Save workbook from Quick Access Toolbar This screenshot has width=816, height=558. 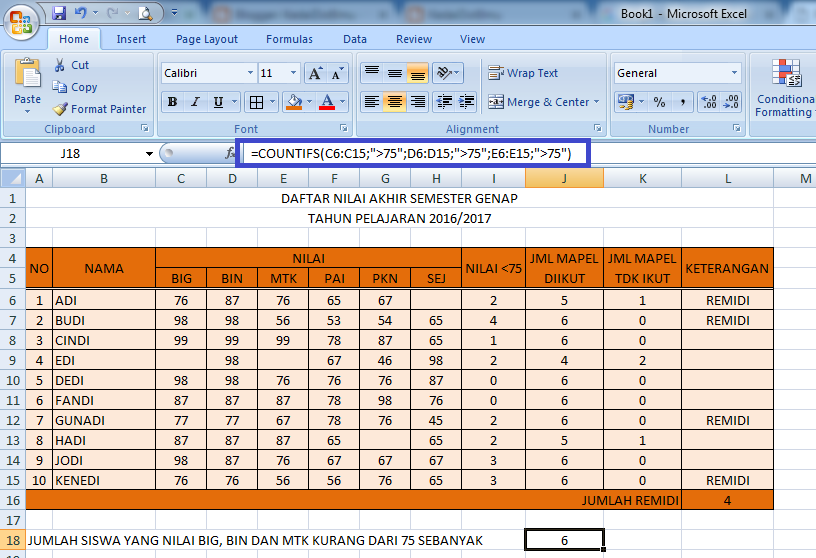pos(59,13)
